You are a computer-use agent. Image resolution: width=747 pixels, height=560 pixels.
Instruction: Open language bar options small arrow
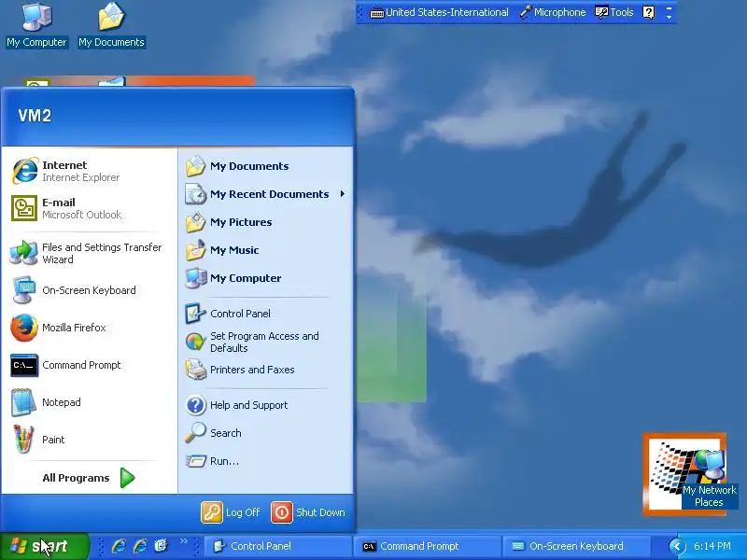pos(669,17)
